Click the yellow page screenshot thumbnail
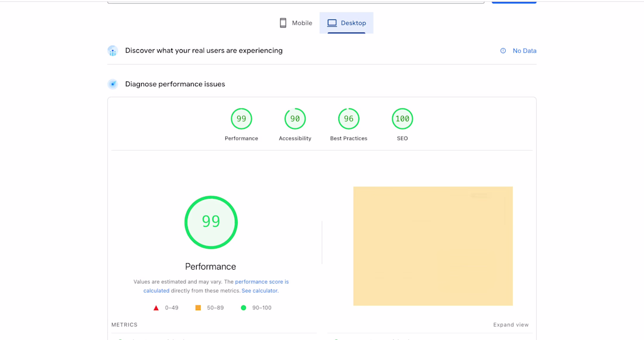Image resolution: width=644 pixels, height=340 pixels. 433,246
